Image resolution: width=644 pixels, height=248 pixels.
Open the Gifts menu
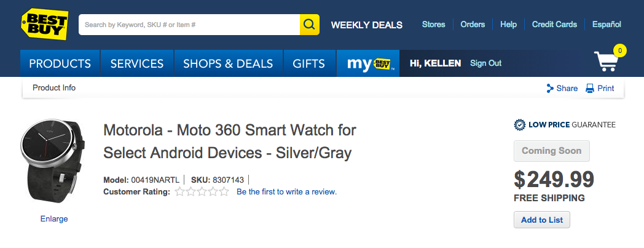tap(308, 63)
